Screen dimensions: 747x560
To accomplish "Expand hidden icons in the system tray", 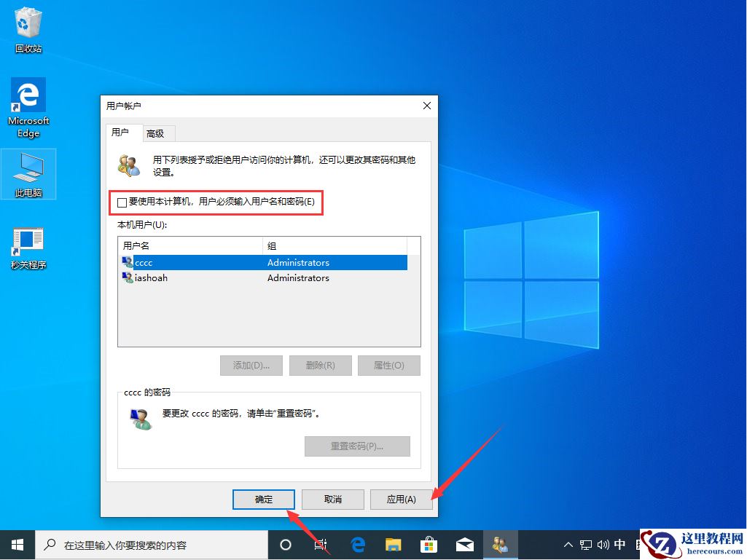I will [x=567, y=544].
